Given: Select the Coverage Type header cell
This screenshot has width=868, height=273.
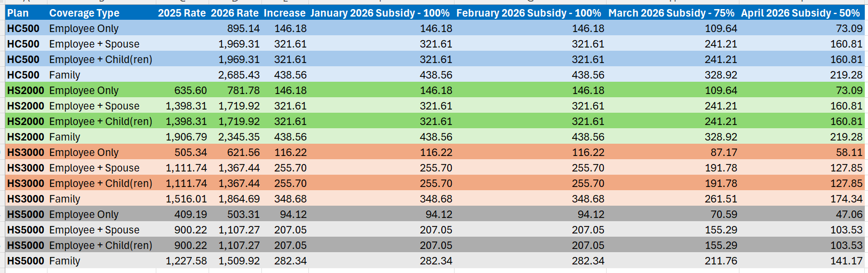Looking at the screenshot, I should pyautogui.click(x=84, y=13).
